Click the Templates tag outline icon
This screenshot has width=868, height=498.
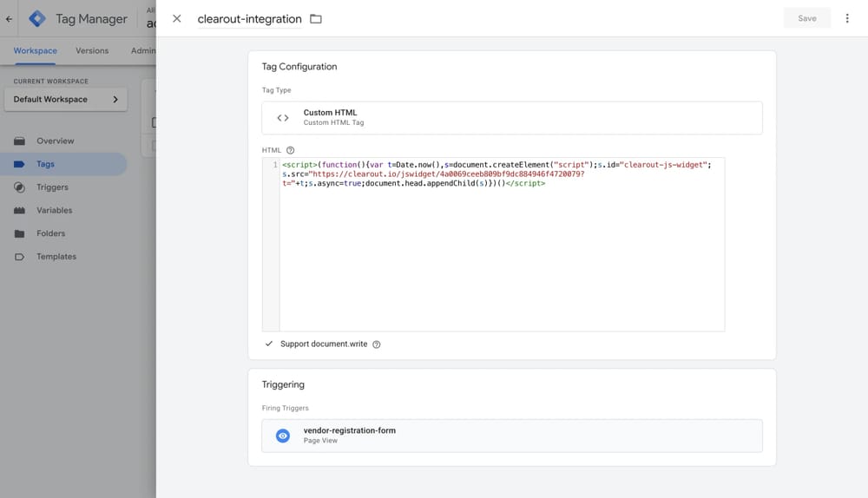19,257
